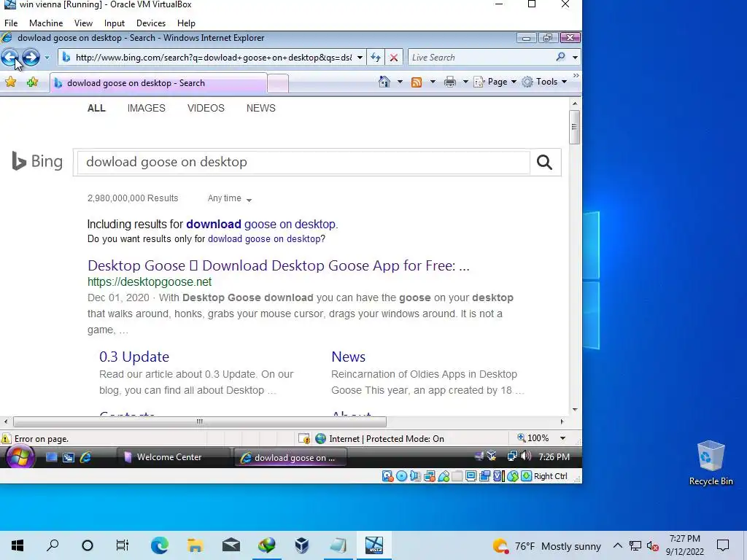Open the Tools menu in IE toolbar
Screen dimensions: 747x560
pos(544,82)
